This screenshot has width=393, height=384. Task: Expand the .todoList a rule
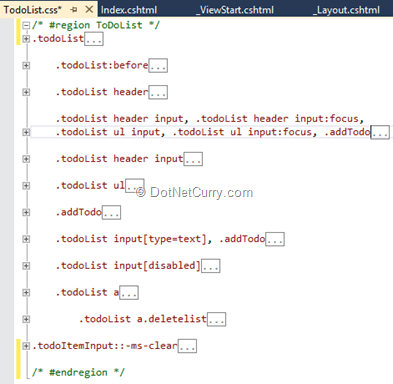[26, 292]
